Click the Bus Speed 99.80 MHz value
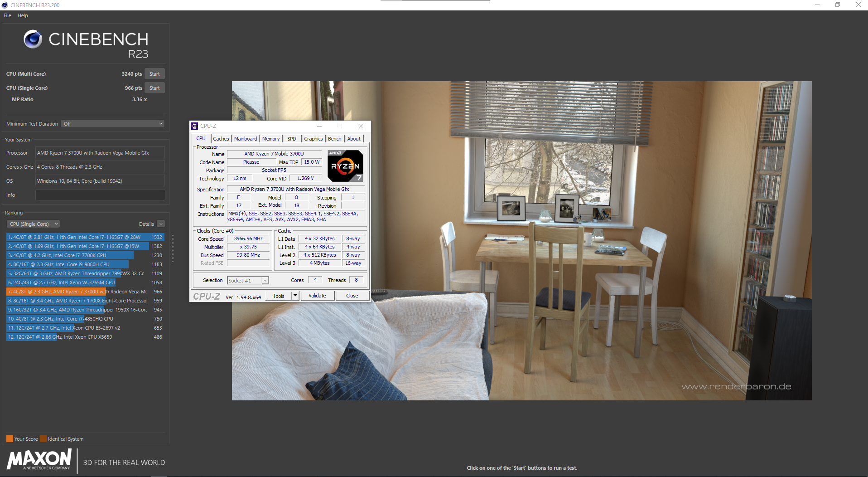This screenshot has width=868, height=477. [x=248, y=255]
